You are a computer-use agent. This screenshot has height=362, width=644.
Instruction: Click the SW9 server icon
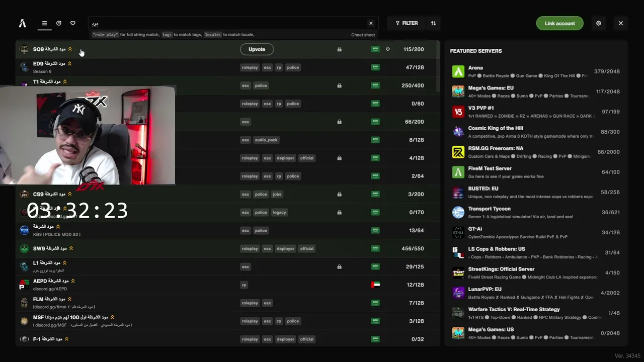point(24,248)
